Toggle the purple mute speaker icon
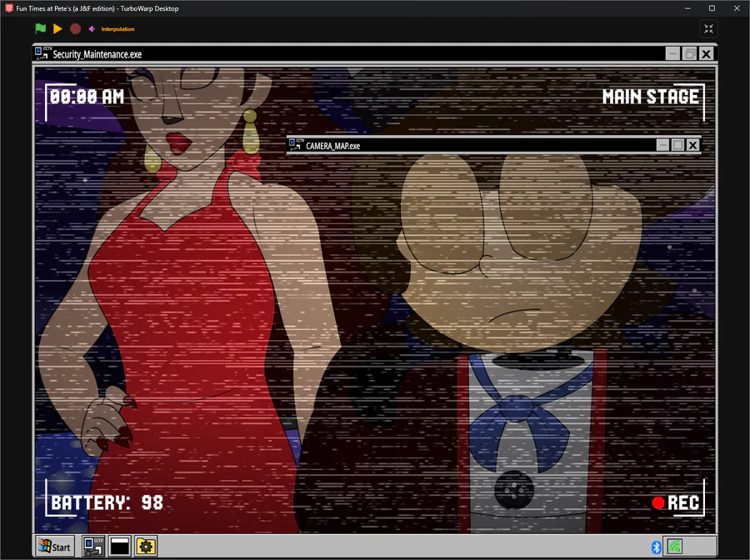Viewport: 750px width, 560px height. tap(92, 28)
